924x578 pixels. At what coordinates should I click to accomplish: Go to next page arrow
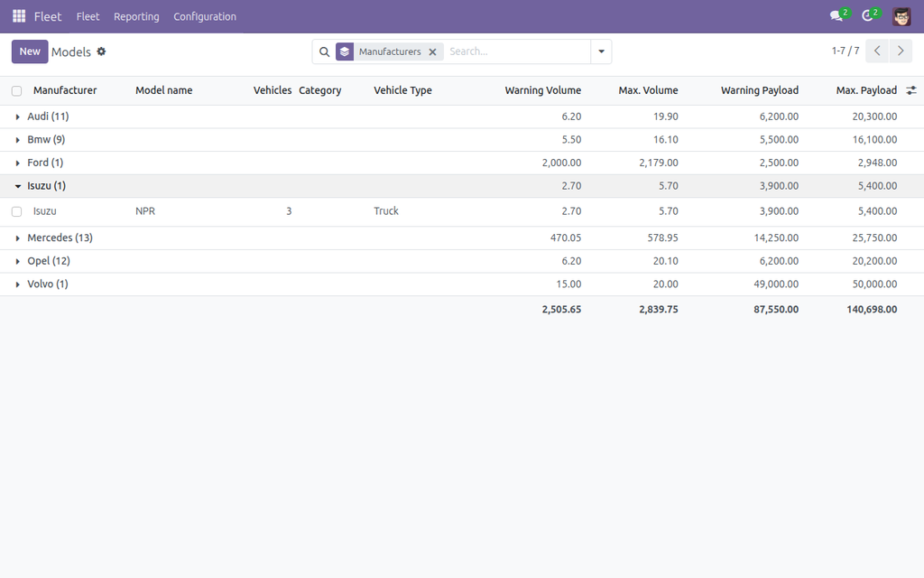(901, 51)
